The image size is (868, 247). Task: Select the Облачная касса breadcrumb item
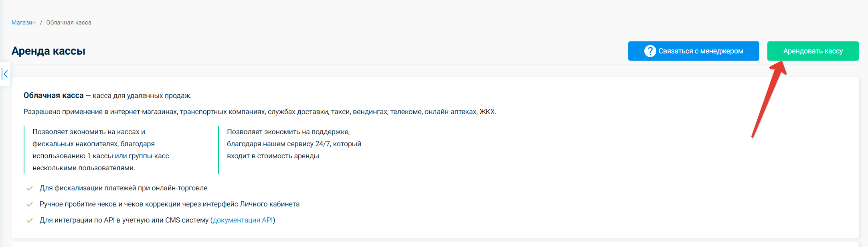click(69, 22)
